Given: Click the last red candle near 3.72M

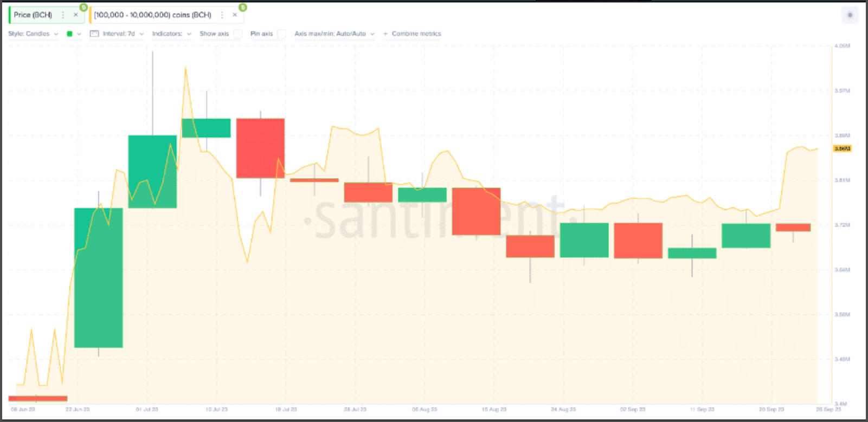Looking at the screenshot, I should pos(793,228).
